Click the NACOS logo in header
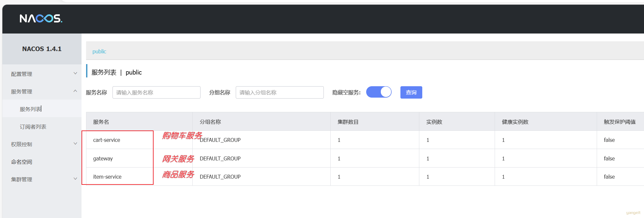 [x=41, y=19]
